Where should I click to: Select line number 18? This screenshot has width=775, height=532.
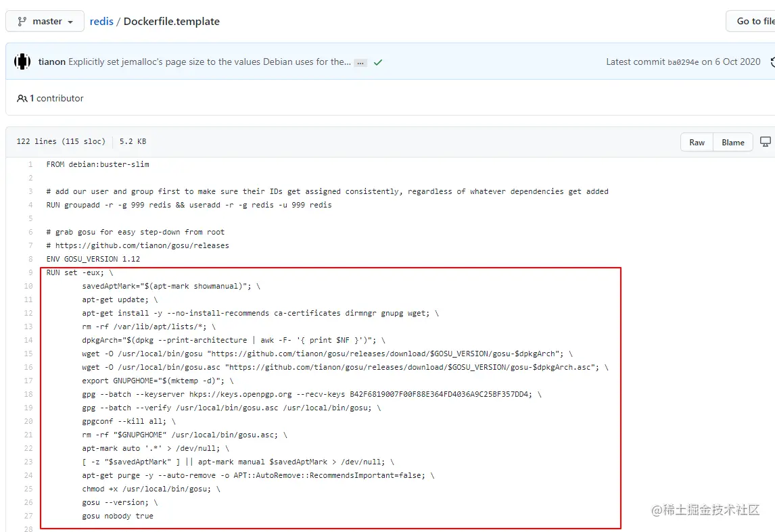pyautogui.click(x=28, y=394)
